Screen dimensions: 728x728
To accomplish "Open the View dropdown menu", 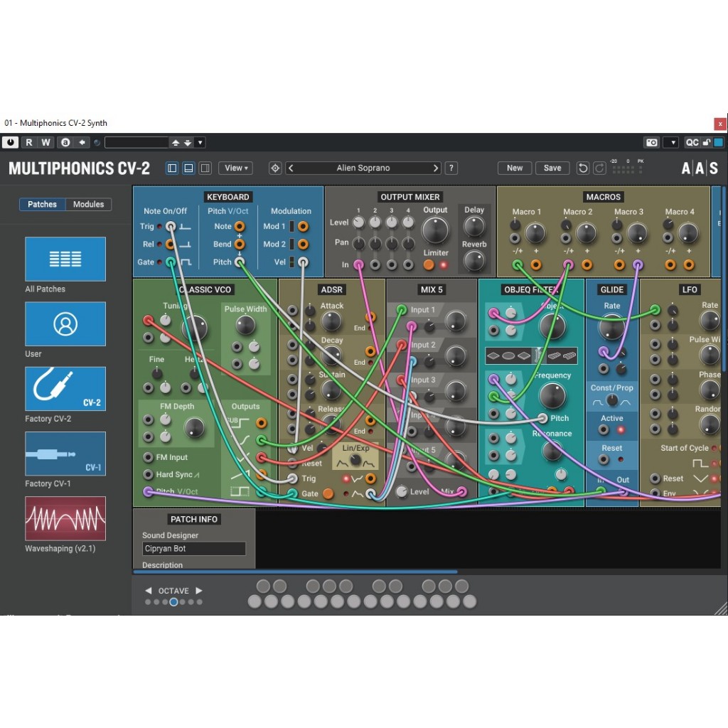I will 236,168.
